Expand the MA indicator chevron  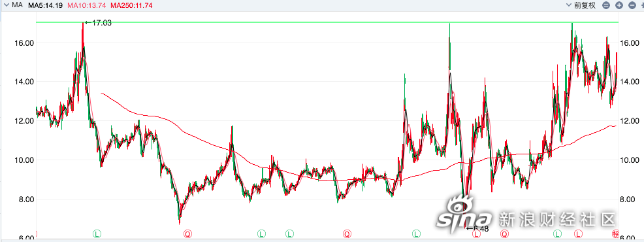(x=7, y=5)
